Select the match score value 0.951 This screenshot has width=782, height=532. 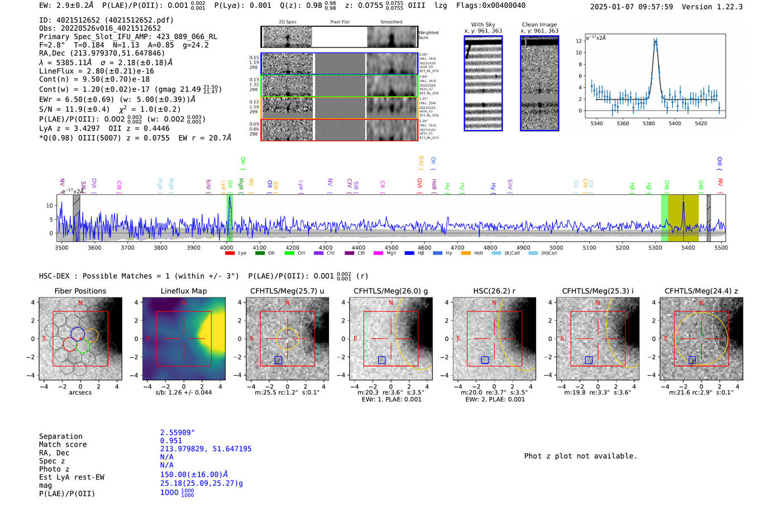point(171,440)
